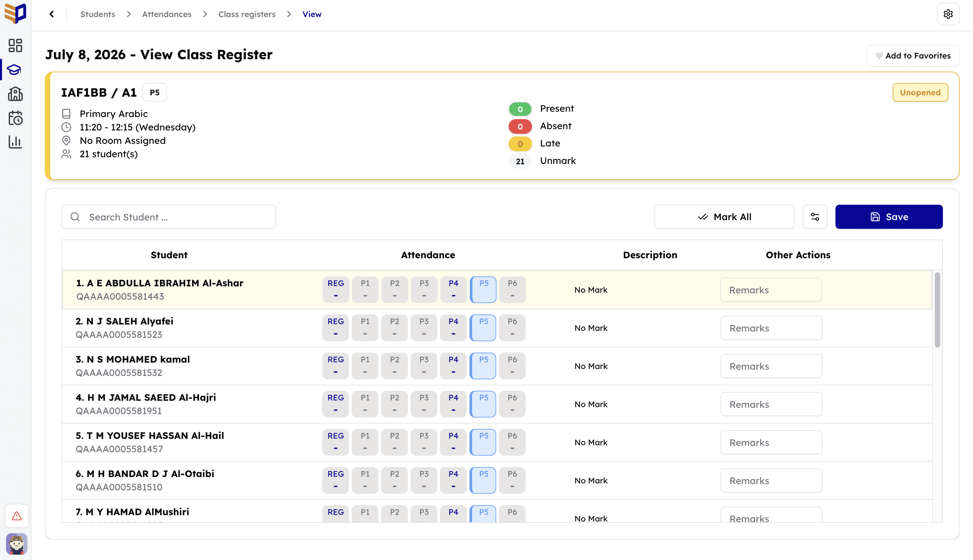Focus the Search Student field

[x=168, y=217]
